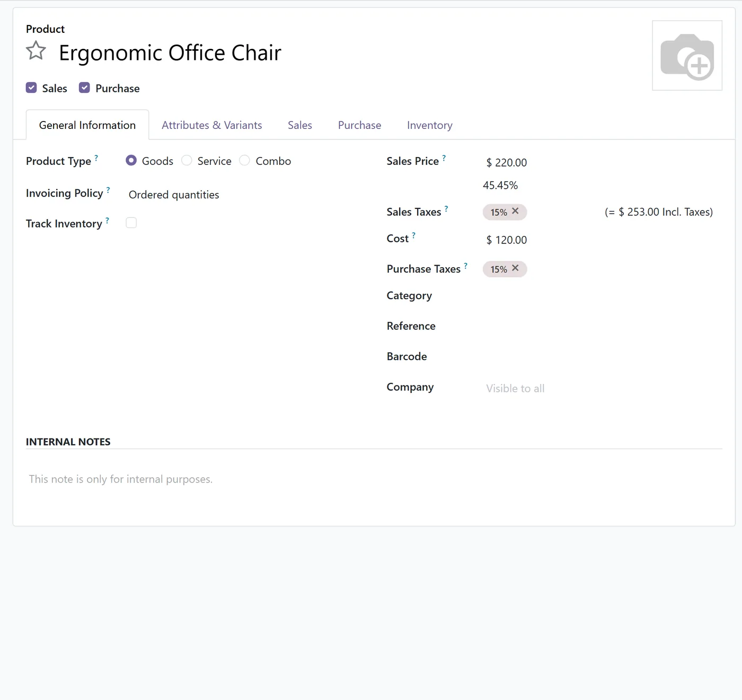Open Sales Taxes help question mark
Viewport: 742px width, 700px height.
tap(446, 208)
